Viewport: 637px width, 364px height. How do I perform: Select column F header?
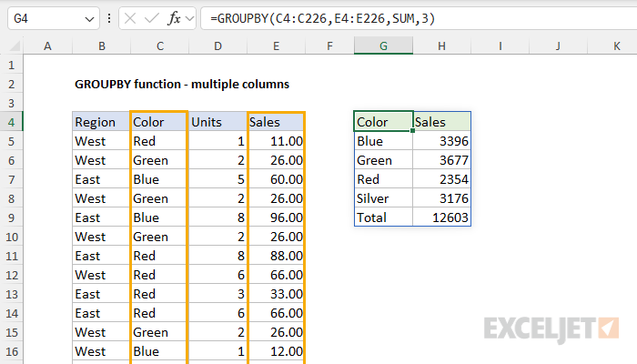(x=329, y=45)
